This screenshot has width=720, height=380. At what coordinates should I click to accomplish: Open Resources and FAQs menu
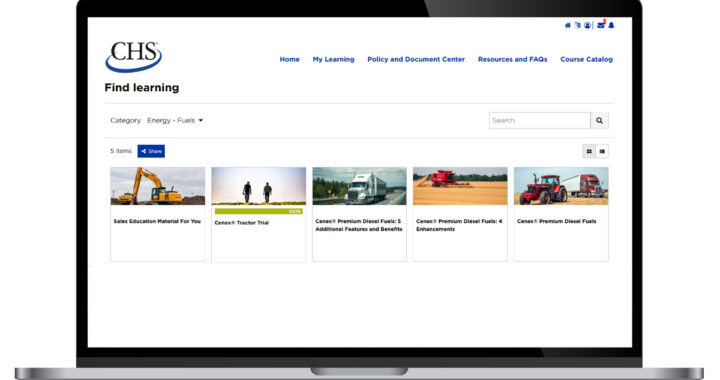click(x=512, y=59)
